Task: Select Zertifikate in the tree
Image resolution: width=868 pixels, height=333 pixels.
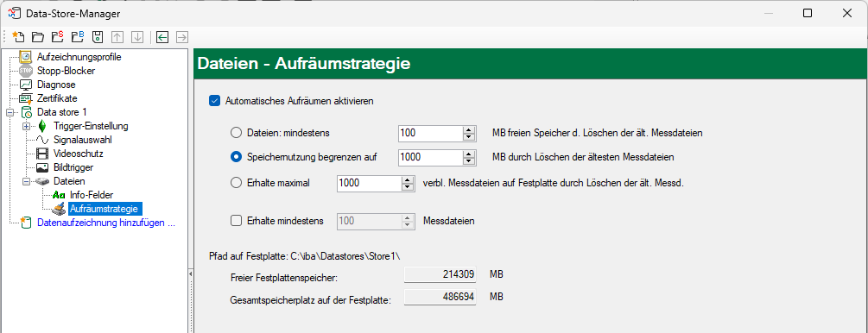Action: pyautogui.click(x=57, y=98)
